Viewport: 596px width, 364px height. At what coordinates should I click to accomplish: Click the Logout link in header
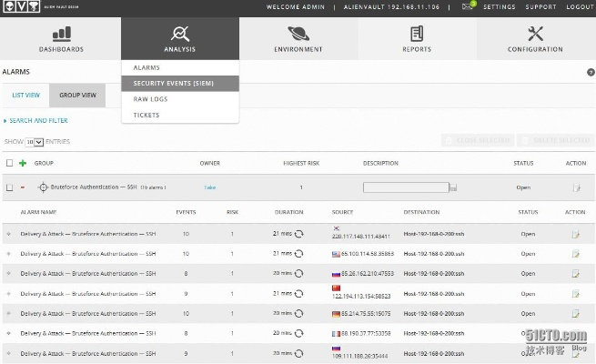579,7
